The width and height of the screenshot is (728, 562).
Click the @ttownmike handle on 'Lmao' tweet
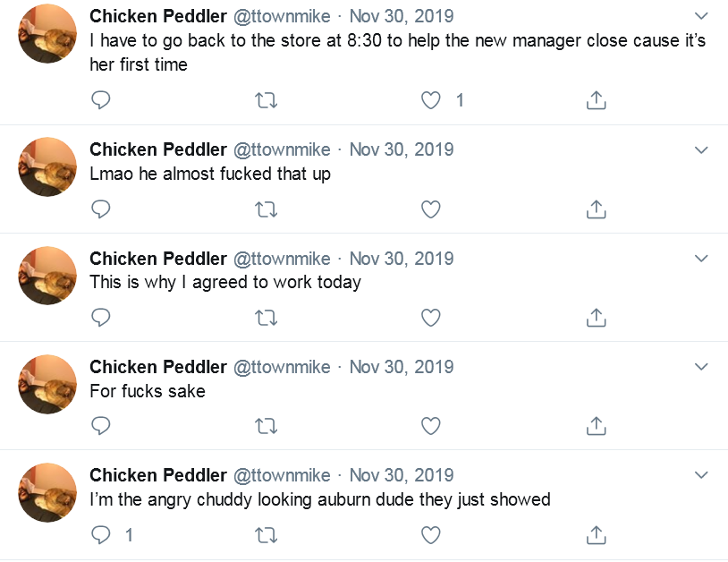[x=282, y=149]
